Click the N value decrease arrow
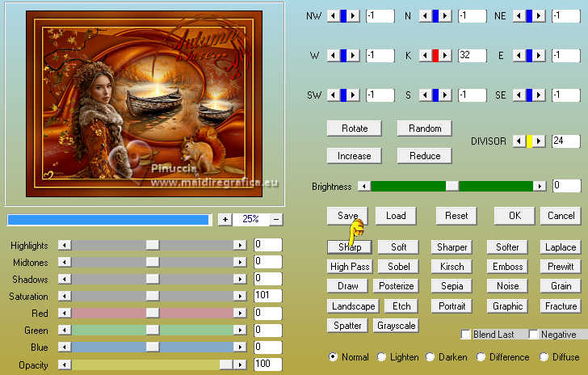Image resolution: width=588 pixels, height=375 pixels. pyautogui.click(x=425, y=16)
